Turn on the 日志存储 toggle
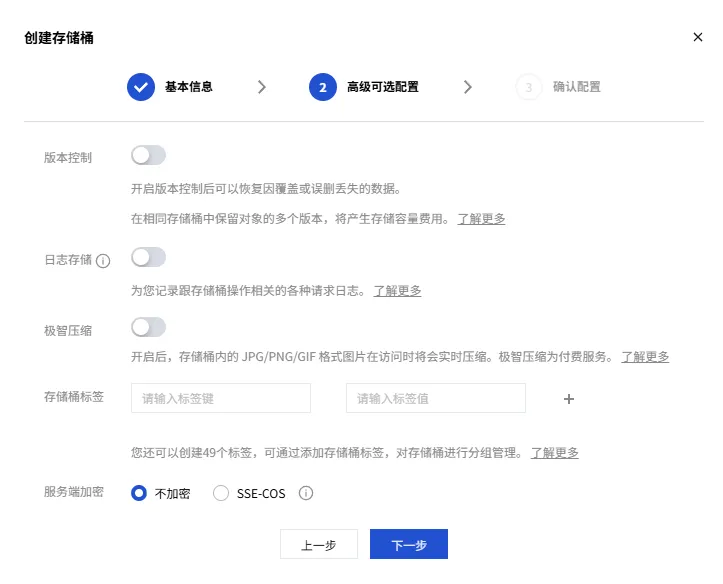The image size is (723, 584). coord(148,258)
